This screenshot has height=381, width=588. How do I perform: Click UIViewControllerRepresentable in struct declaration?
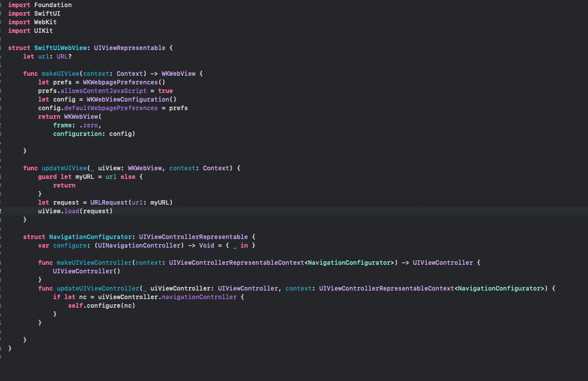(x=193, y=237)
